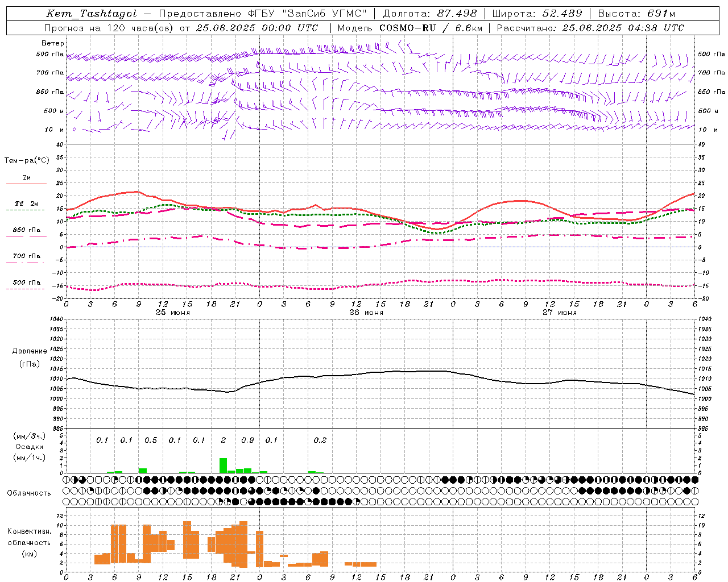The height and width of the screenshot is (582, 728).
Task: Select the provider text ФГБУ "ЗапСиб УГМС"
Action: click(307, 14)
